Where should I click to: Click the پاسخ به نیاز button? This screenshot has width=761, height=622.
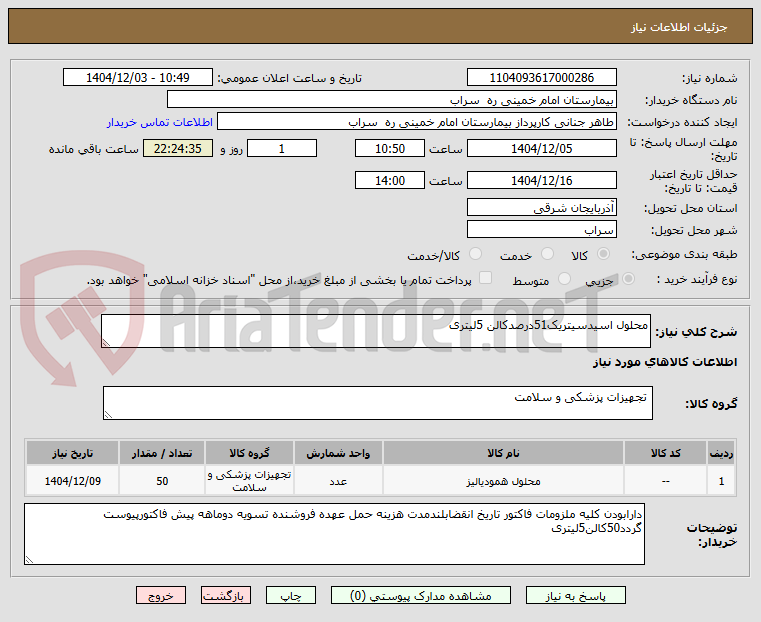pyautogui.click(x=576, y=595)
